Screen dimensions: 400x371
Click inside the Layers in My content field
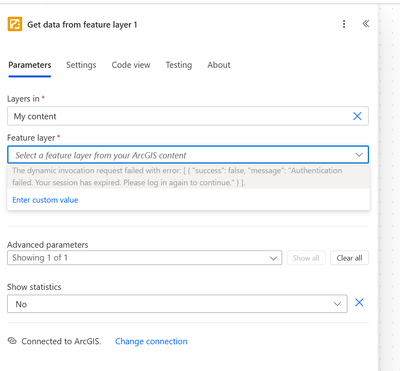pos(188,116)
